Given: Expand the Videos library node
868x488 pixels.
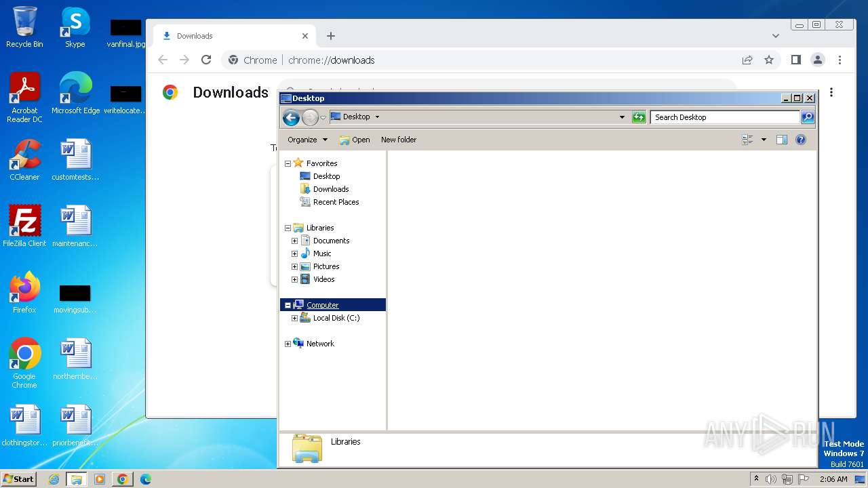Looking at the screenshot, I should [x=294, y=279].
